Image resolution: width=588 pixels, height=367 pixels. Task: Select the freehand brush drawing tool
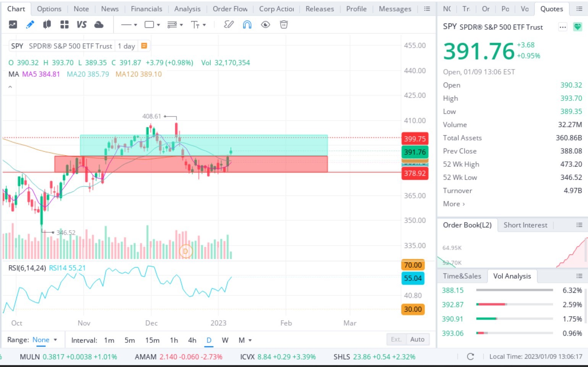[x=229, y=25]
